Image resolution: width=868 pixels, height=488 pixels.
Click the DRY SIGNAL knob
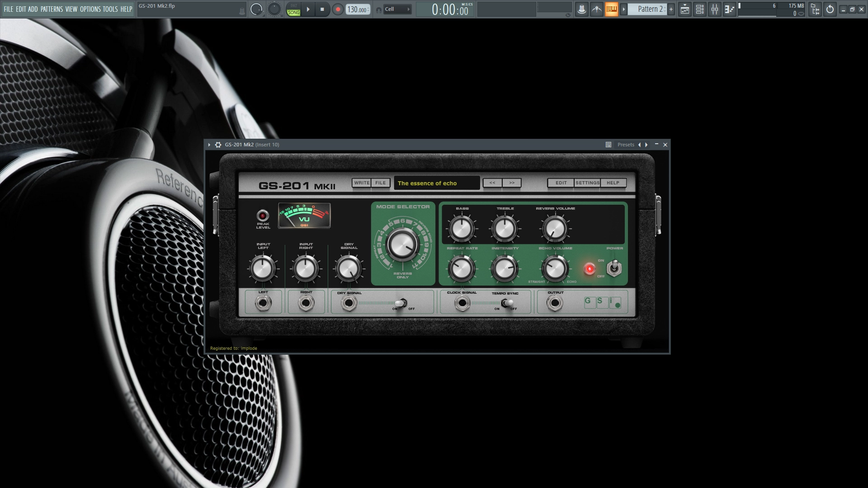coord(349,269)
